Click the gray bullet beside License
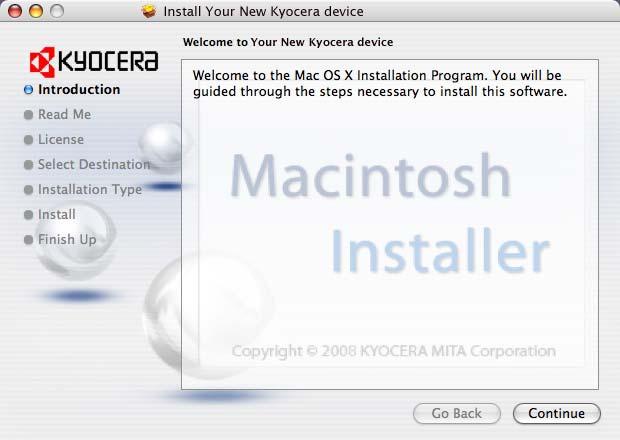The image size is (620, 440). coord(28,140)
